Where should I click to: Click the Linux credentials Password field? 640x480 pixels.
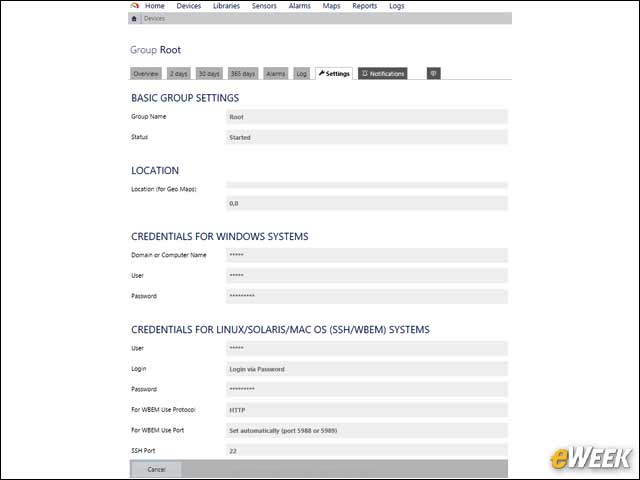pyautogui.click(x=367, y=389)
